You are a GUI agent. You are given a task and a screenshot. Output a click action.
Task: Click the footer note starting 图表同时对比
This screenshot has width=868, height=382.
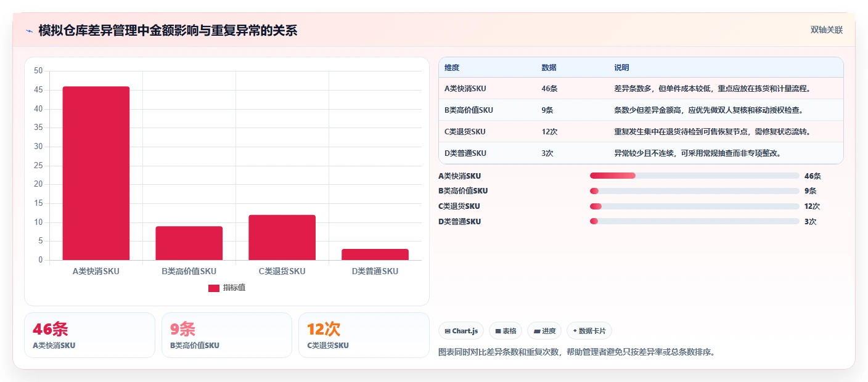point(576,352)
